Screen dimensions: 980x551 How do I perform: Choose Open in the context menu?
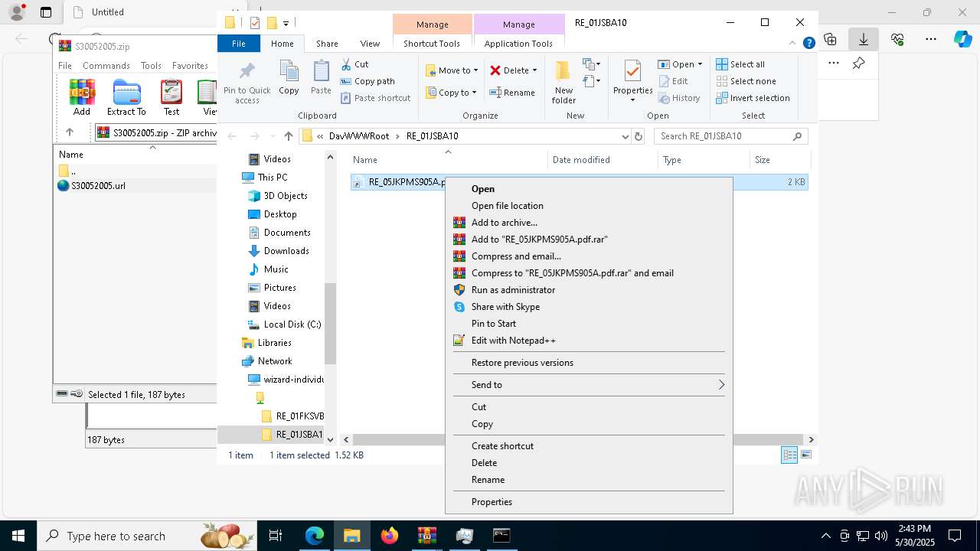[x=588, y=189]
